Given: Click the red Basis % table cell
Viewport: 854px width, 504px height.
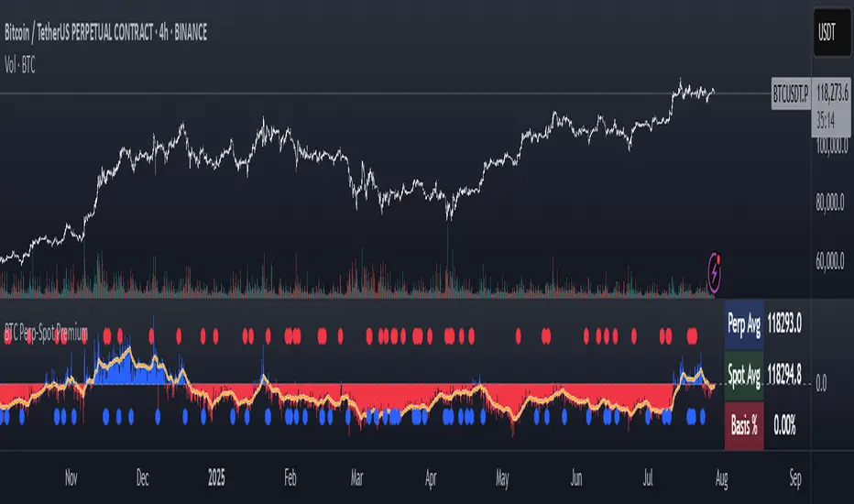Looking at the screenshot, I should pos(744,425).
